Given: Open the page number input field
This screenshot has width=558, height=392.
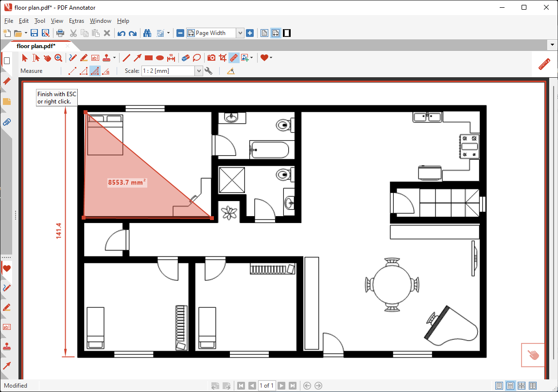Looking at the screenshot, I should pos(266,385).
